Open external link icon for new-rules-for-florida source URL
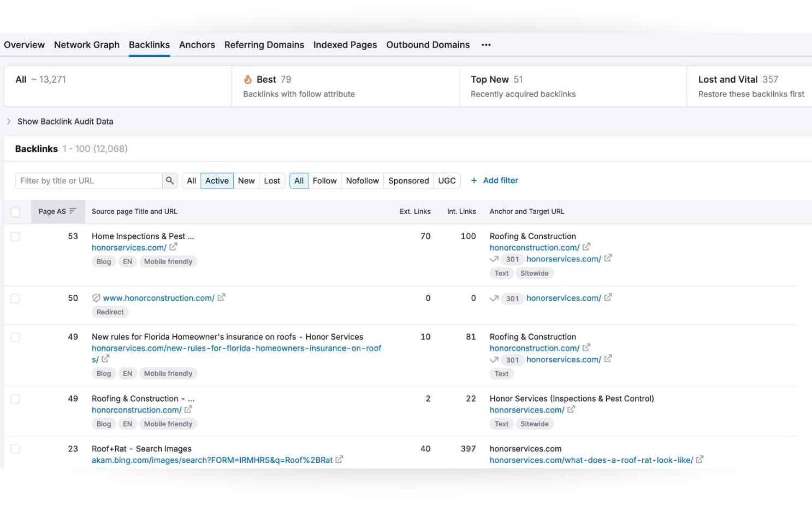Image resolution: width=812 pixels, height=506 pixels. (105, 359)
